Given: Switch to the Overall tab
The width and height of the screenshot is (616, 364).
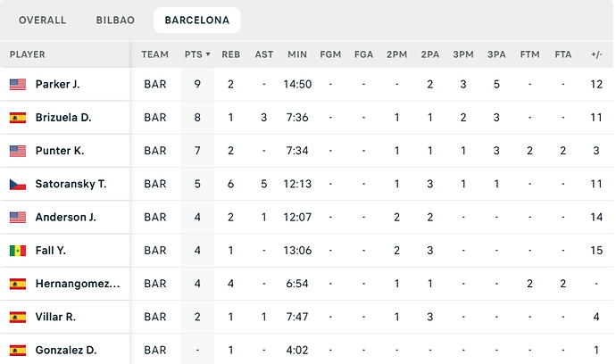Looking at the screenshot, I should click(42, 20).
